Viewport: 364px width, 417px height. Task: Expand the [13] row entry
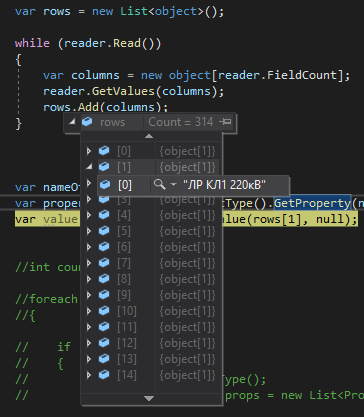(89, 359)
